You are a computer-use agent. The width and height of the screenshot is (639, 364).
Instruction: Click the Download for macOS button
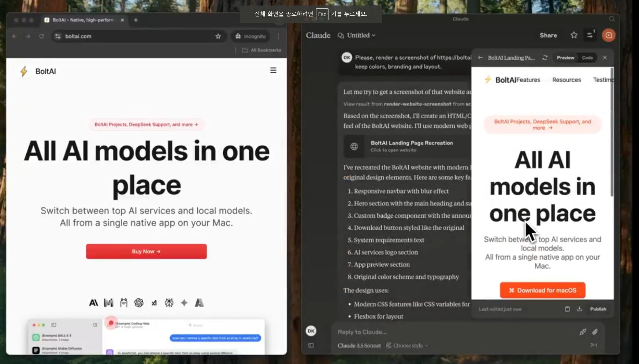543,290
